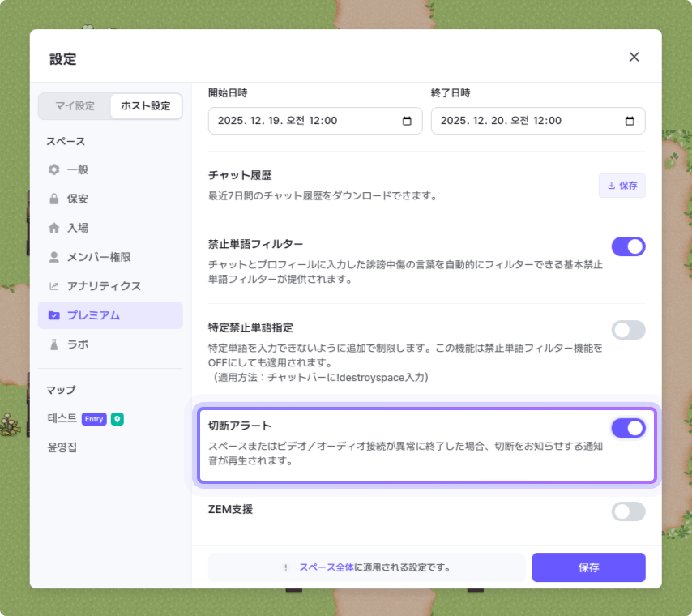Select the 테스트 map entry
This screenshot has height=616, width=692.
62,418
